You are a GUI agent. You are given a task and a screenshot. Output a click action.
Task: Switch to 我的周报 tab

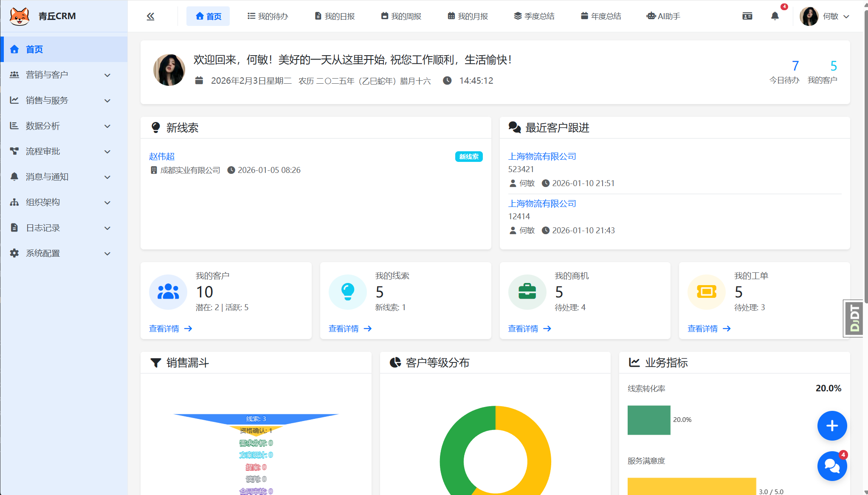click(401, 16)
